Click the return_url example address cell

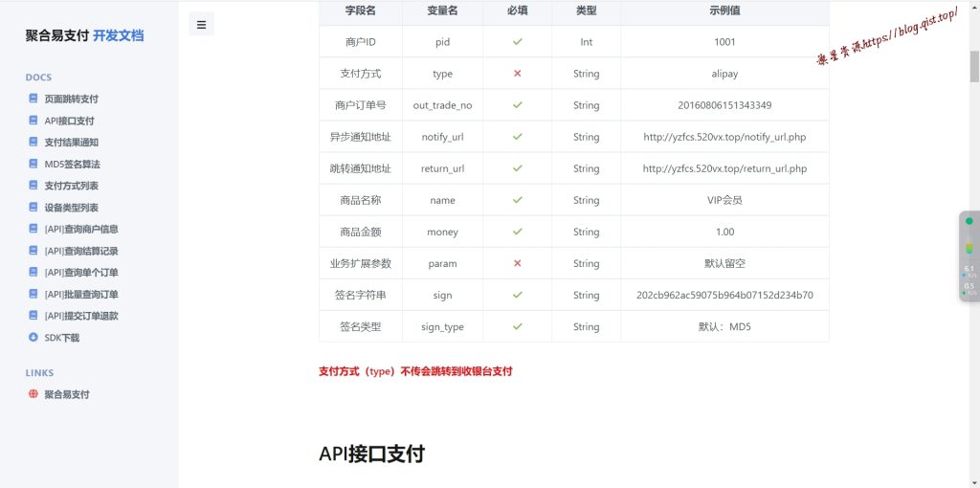pyautogui.click(x=724, y=168)
